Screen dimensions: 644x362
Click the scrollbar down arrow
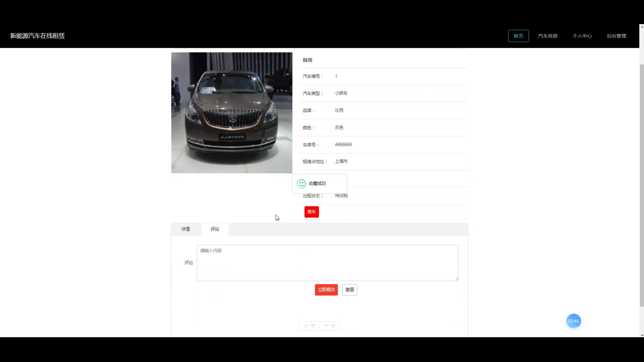pyautogui.click(x=642, y=335)
